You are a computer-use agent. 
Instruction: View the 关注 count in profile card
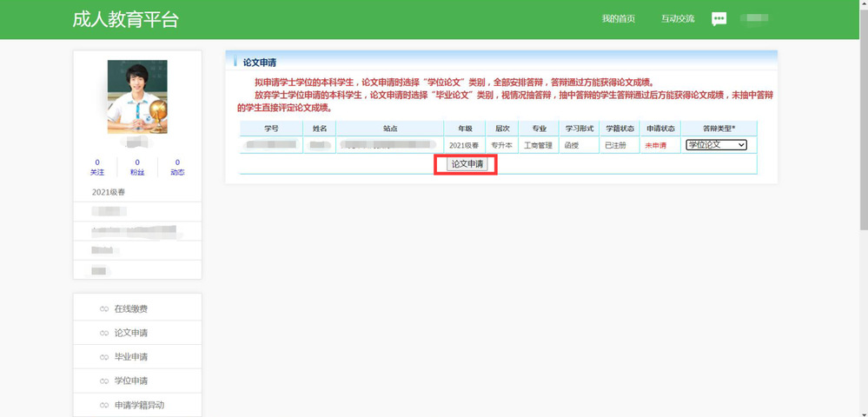pyautogui.click(x=97, y=168)
